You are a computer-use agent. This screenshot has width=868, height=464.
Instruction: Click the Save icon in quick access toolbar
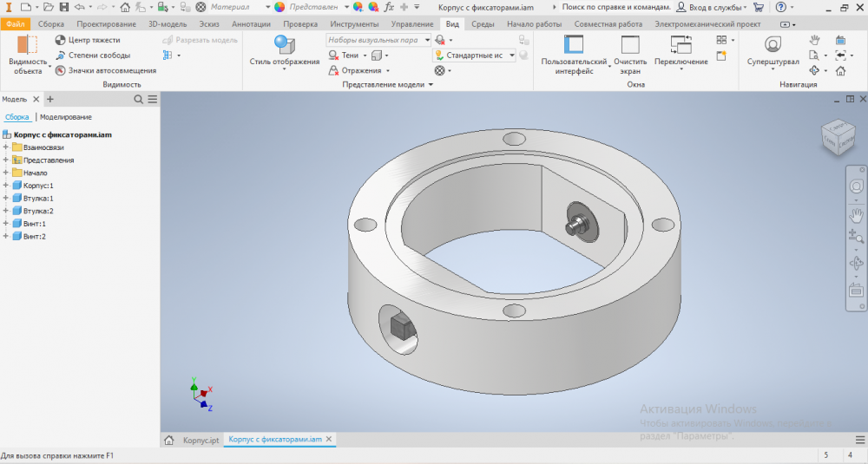(63, 7)
